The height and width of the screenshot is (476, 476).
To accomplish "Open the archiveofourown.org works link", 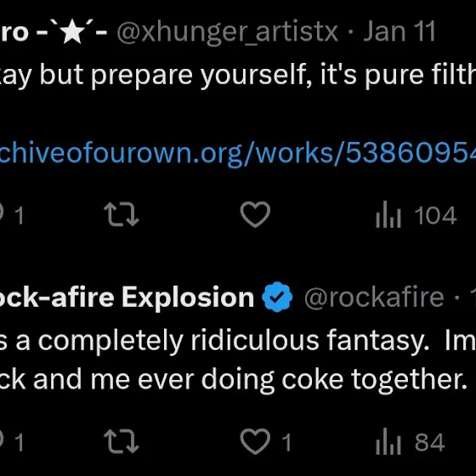I will pyautogui.click(x=238, y=153).
